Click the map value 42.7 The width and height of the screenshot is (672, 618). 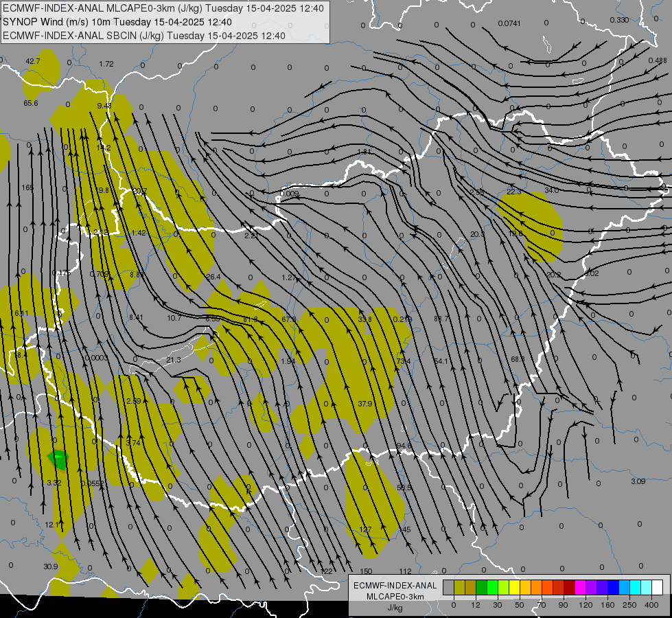32,61
